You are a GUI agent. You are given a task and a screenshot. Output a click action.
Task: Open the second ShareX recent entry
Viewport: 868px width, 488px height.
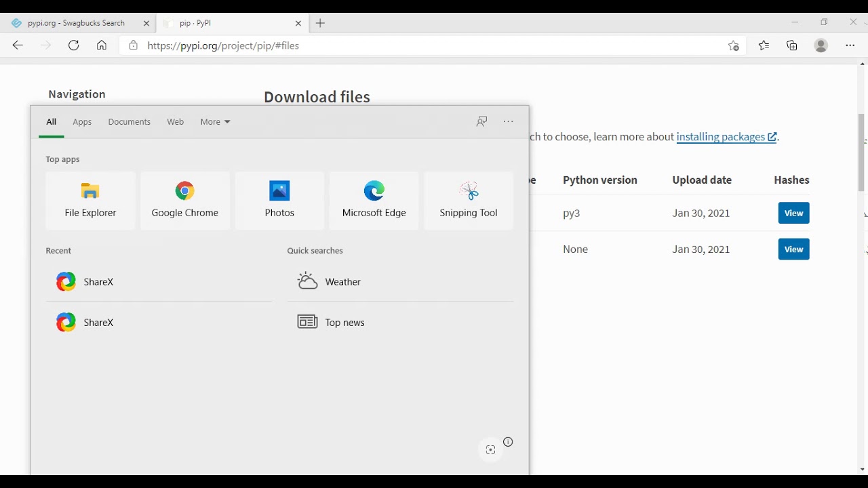point(159,322)
